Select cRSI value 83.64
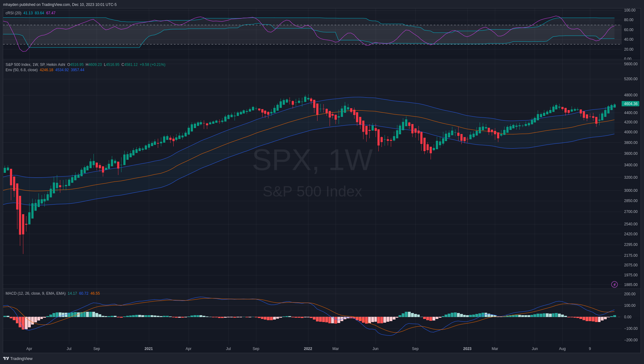Screen dimensions: 644x364 tap(39, 13)
